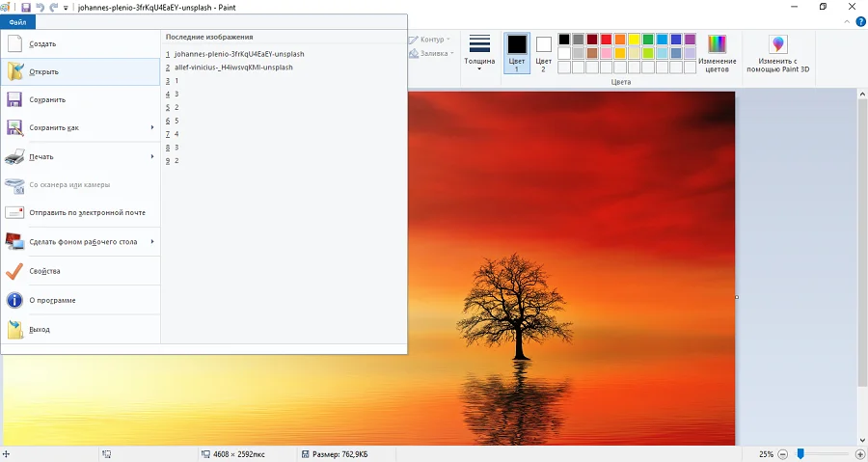Expand the Печать submenu arrow

pos(152,156)
